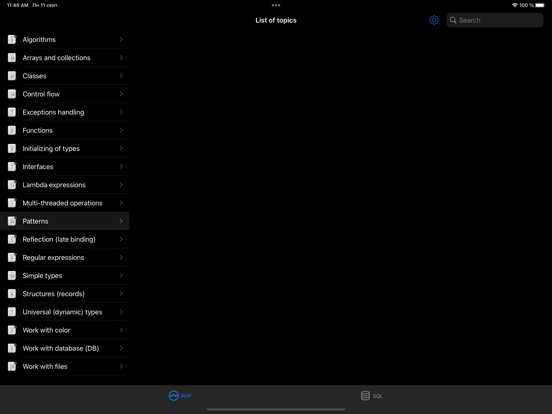Tap the Multi-threaded operations document icon

[x=12, y=203]
